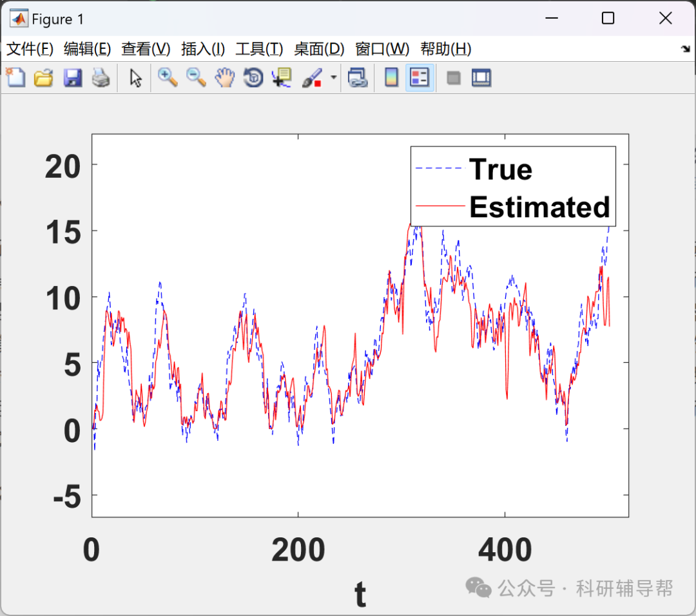Open a file with the folder icon
This screenshot has width=696, height=616.
pyautogui.click(x=44, y=78)
